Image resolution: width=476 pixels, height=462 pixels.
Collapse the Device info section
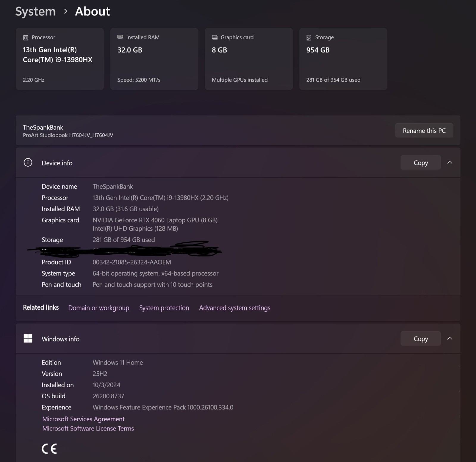point(450,162)
